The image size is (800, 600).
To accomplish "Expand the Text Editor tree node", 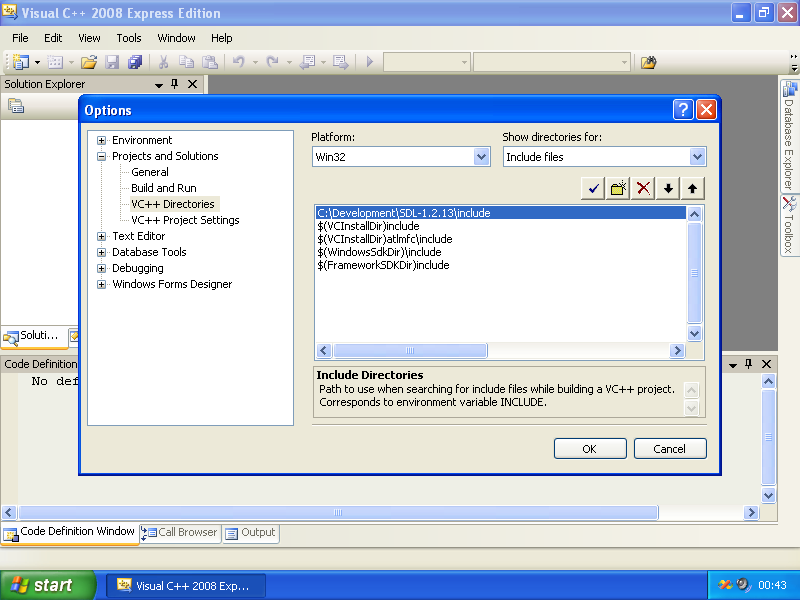I will [102, 237].
